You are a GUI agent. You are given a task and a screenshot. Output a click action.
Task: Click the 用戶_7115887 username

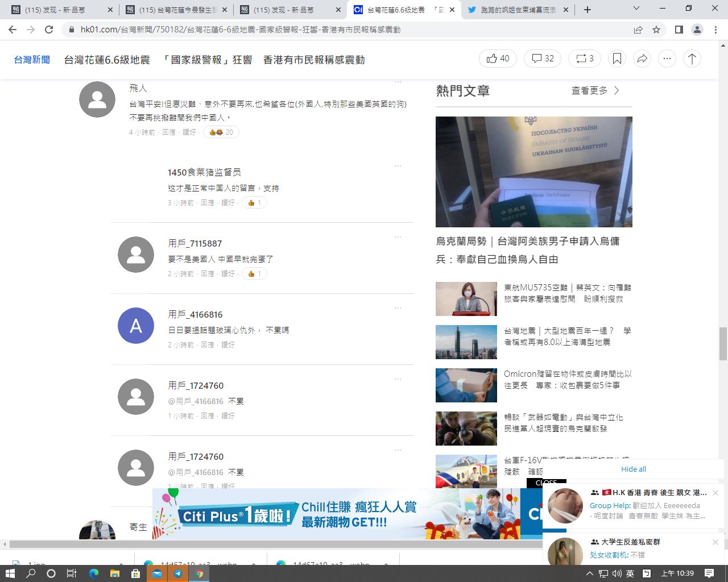click(195, 243)
